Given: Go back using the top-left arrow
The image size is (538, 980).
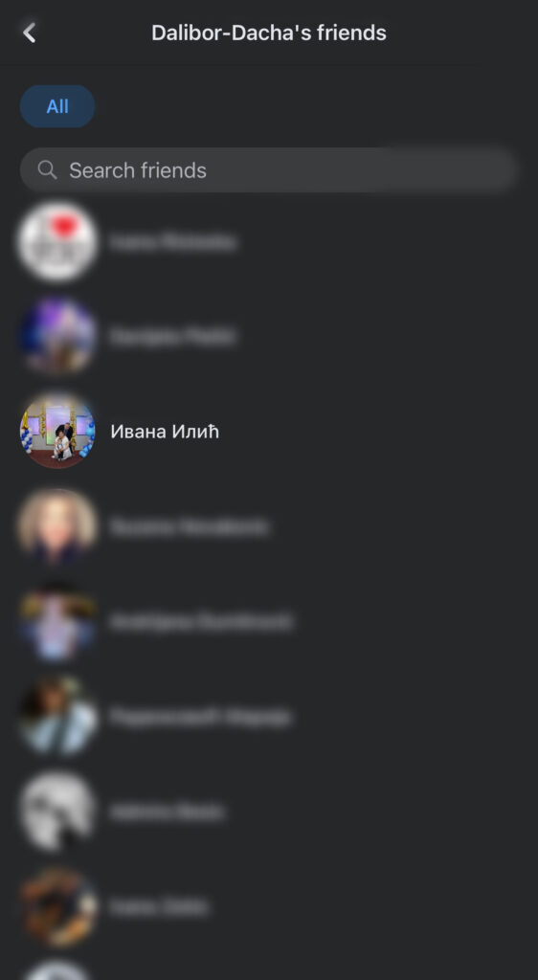Looking at the screenshot, I should click(30, 33).
